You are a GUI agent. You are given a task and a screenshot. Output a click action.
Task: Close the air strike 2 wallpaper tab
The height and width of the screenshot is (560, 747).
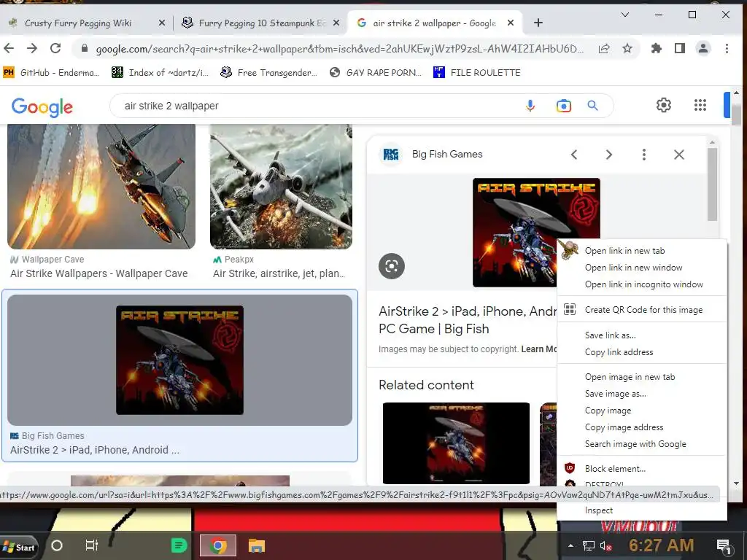[510, 23]
